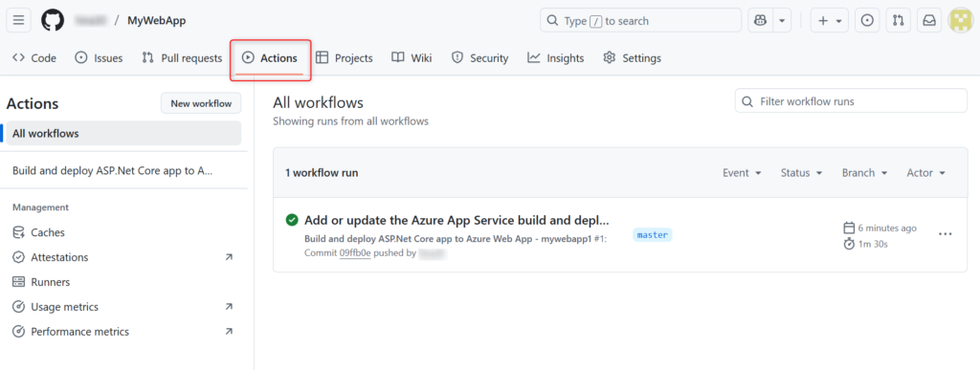Click the Code tab brackets icon
This screenshot has height=370, width=980.
pos(19,58)
